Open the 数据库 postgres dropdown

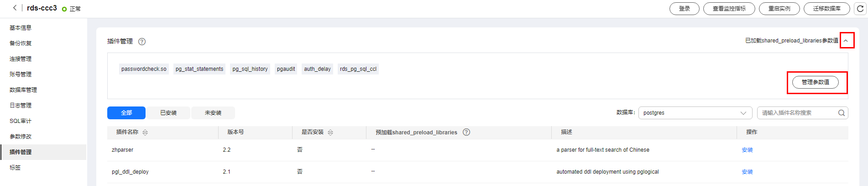695,113
